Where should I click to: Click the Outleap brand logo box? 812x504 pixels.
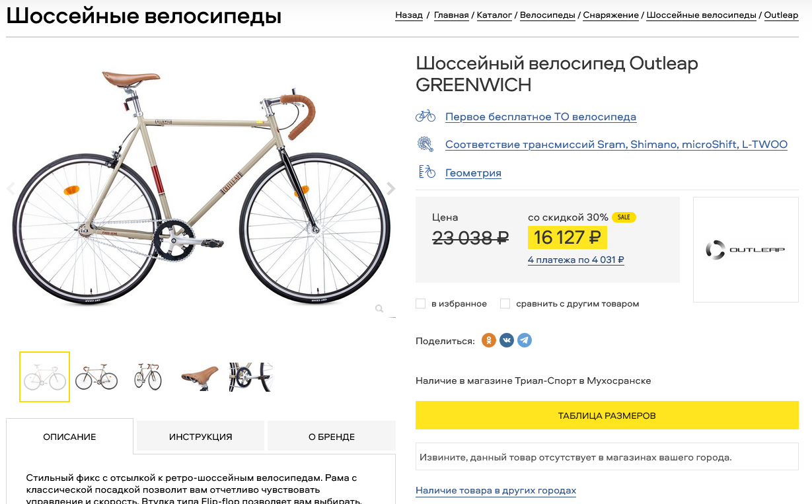point(745,250)
